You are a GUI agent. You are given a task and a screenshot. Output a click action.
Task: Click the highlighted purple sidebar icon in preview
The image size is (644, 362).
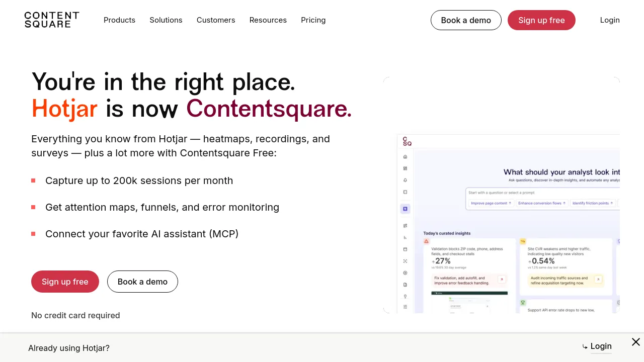tap(406, 209)
